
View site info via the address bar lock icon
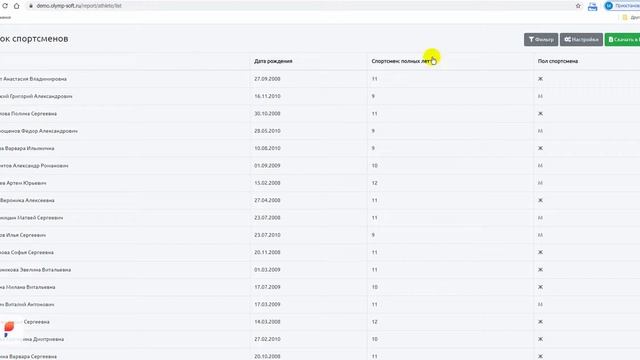31,6
